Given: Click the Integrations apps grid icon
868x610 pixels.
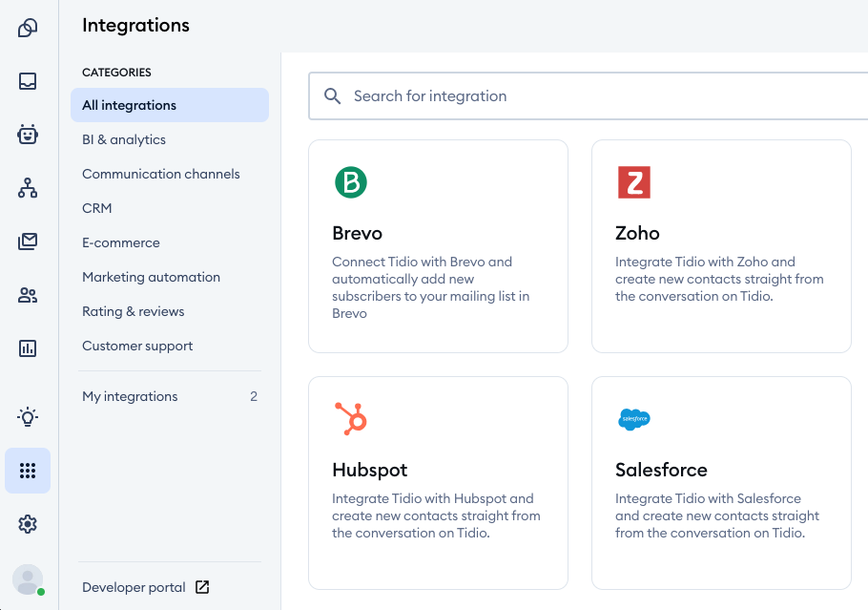Looking at the screenshot, I should point(28,471).
